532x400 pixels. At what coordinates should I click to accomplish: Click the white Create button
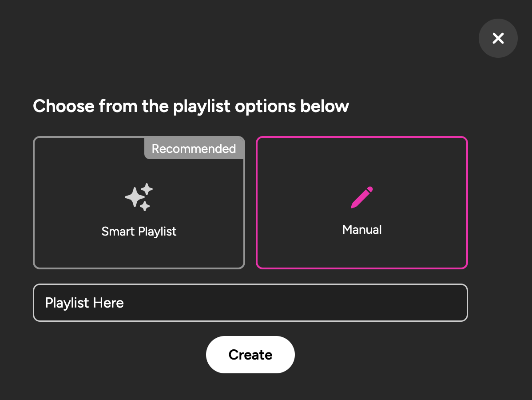[250, 355]
